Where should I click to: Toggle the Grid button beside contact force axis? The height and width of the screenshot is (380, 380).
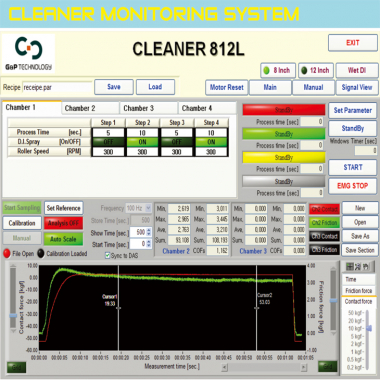pos(16,367)
